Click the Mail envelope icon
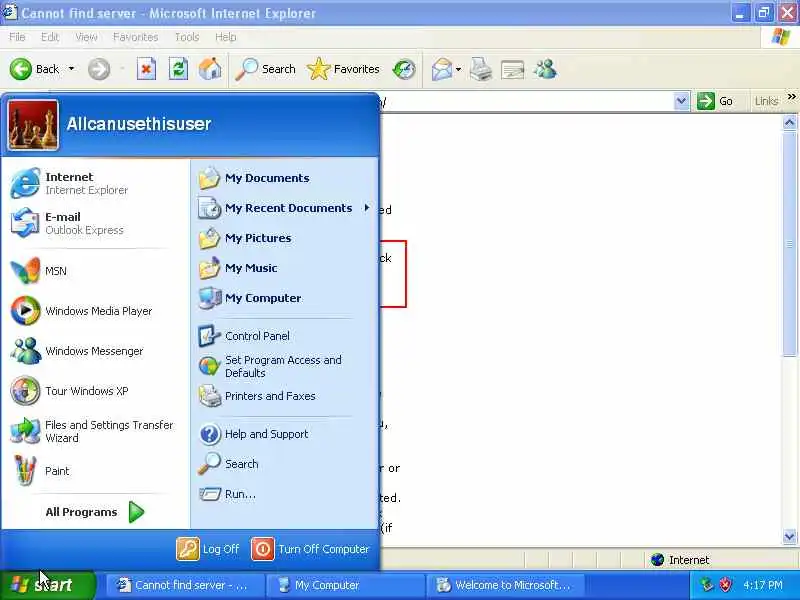This screenshot has width=800, height=600. coord(442,69)
